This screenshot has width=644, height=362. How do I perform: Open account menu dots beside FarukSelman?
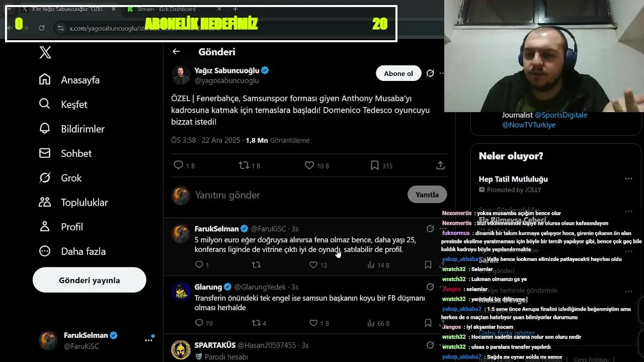tap(148, 340)
